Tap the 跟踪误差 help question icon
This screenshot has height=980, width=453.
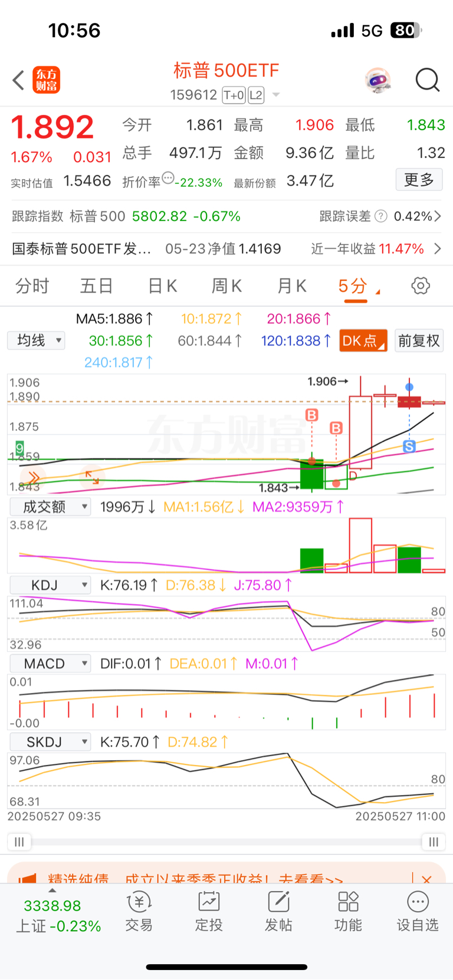click(382, 216)
